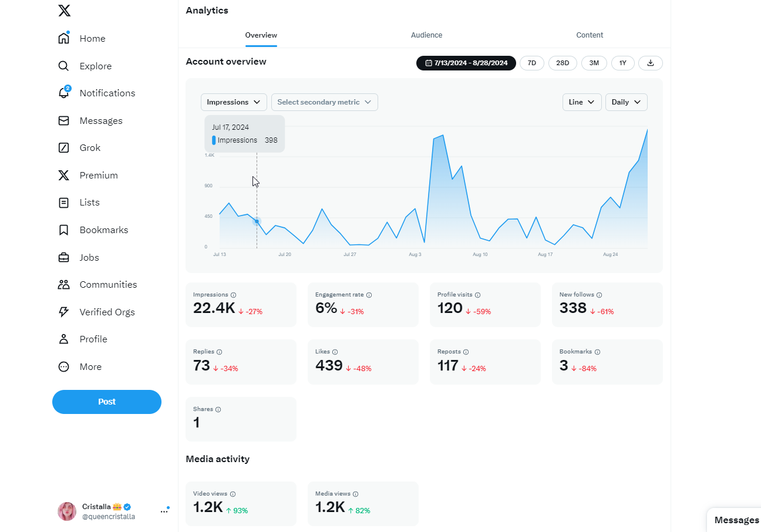The image size is (761, 532).
Task: Open Lists via the list icon
Action: (x=64, y=203)
